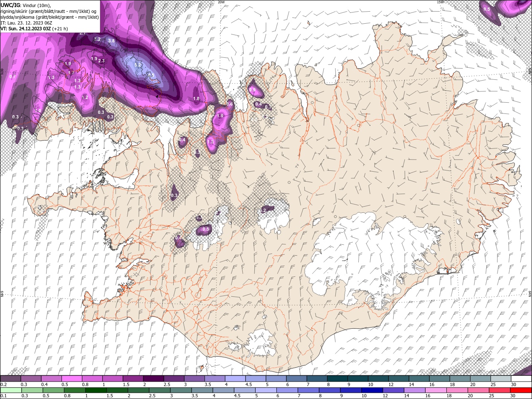532x399 pixels.
Task: Click the slydda/snjókoma legend description line
Action: pos(49,17)
